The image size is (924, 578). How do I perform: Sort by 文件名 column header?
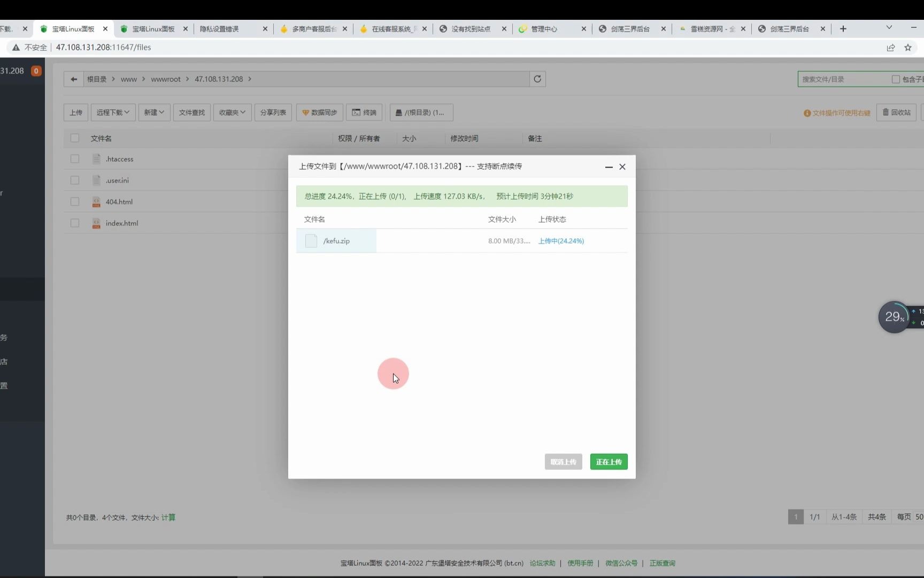[101, 139]
